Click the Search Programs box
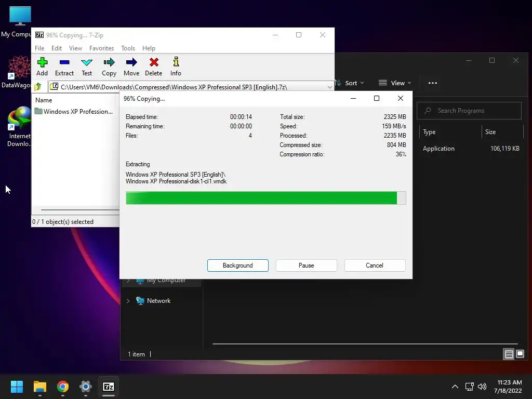Viewport: 532px width, 399px height. click(x=469, y=111)
